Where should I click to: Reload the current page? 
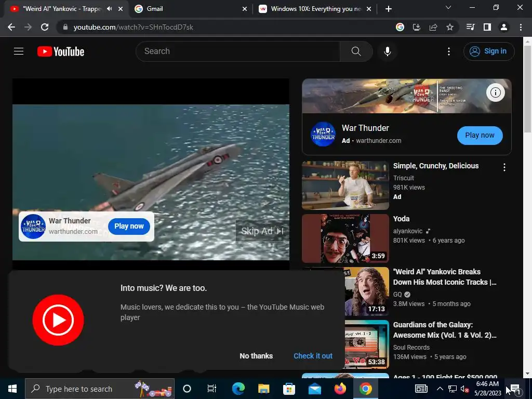tap(45, 27)
